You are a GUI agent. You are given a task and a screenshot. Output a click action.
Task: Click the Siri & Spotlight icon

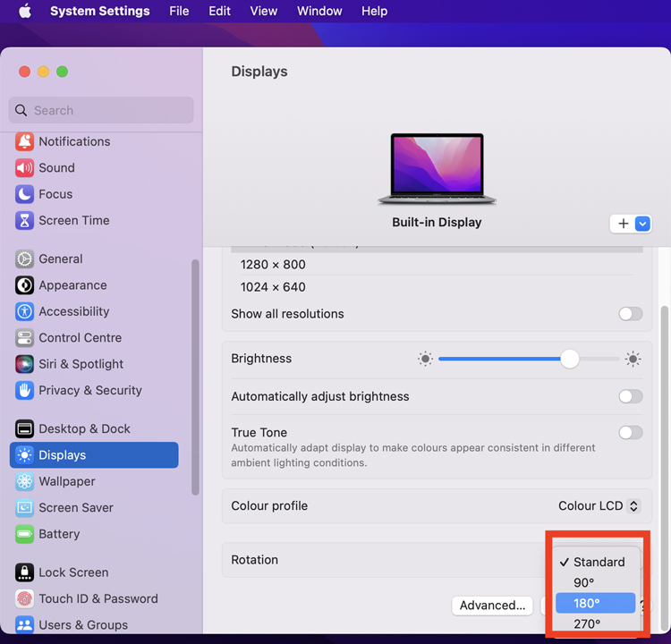(x=24, y=364)
